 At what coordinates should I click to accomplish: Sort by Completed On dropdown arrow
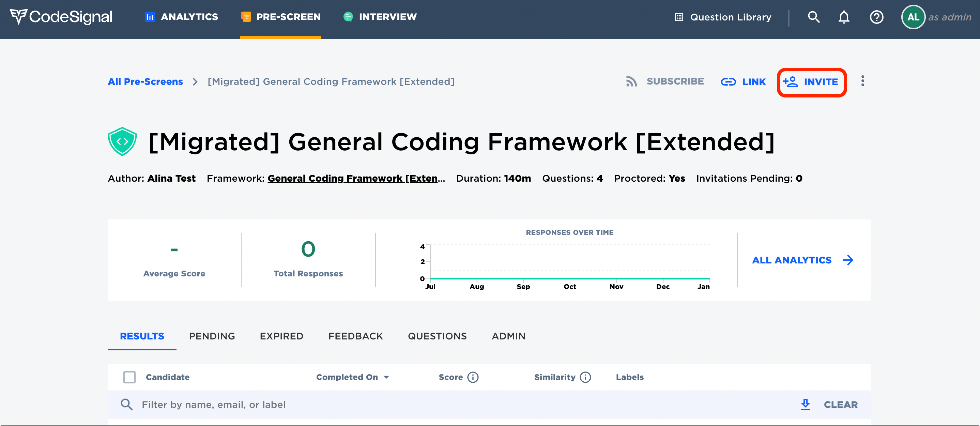click(x=386, y=377)
